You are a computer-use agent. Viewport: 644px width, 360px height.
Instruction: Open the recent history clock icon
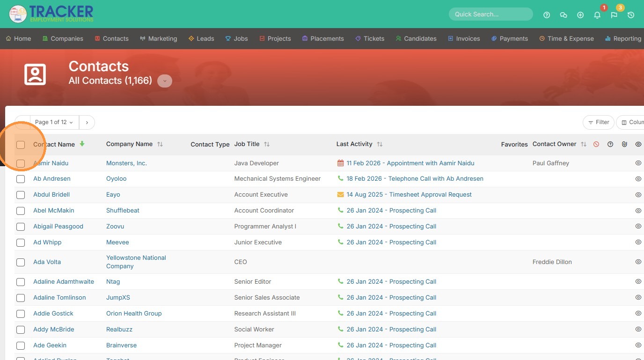point(631,15)
